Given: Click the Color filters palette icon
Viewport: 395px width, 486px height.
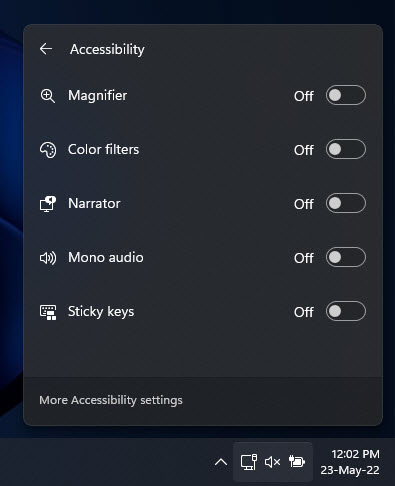Looking at the screenshot, I should 48,150.
